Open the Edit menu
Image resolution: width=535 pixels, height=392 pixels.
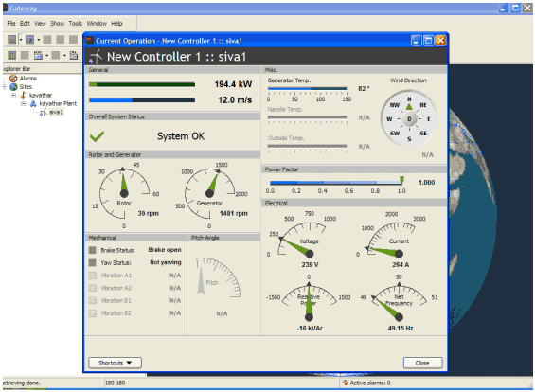coord(25,24)
